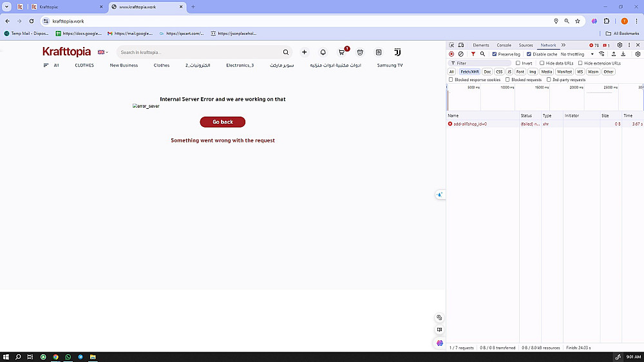Viewport: 644px width, 362px height.
Task: Reload the page
Action: tap(31, 21)
